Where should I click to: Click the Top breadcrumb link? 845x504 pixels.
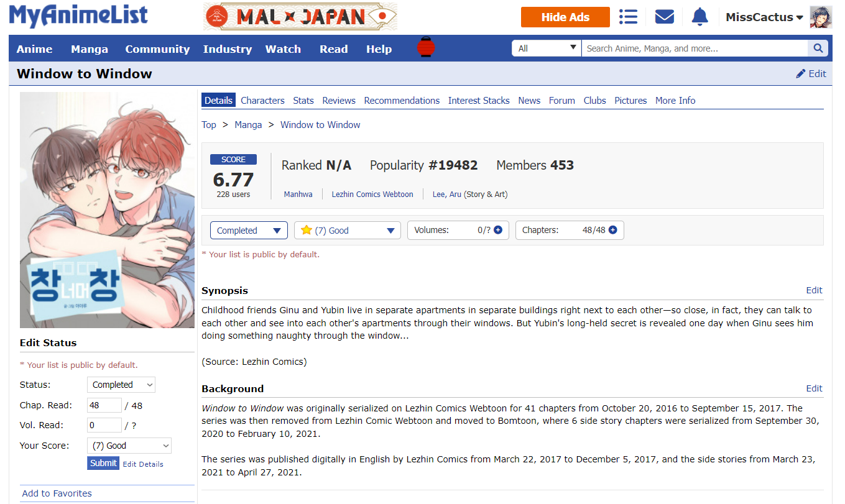click(x=209, y=125)
